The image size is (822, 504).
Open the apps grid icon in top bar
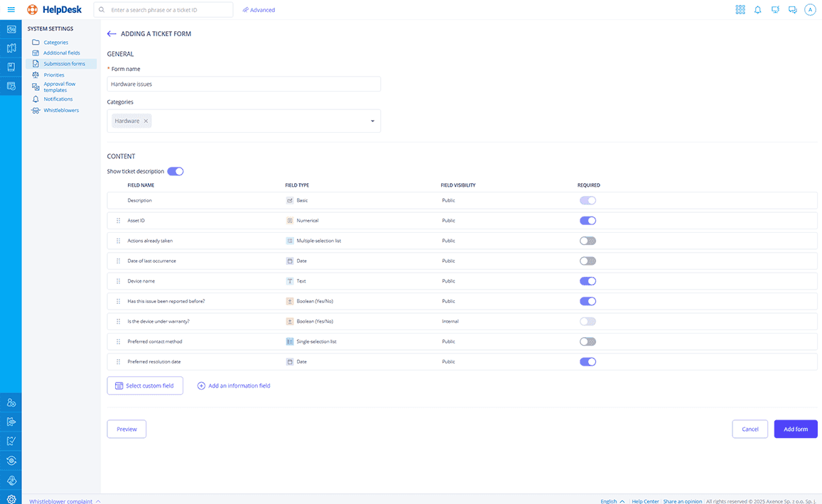pyautogui.click(x=740, y=10)
